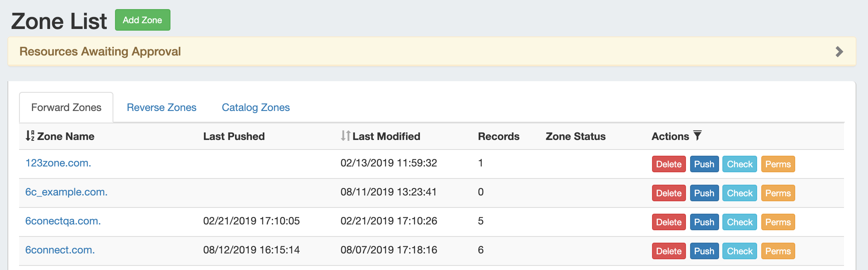Open the Catalog Zones tab

pos(256,108)
